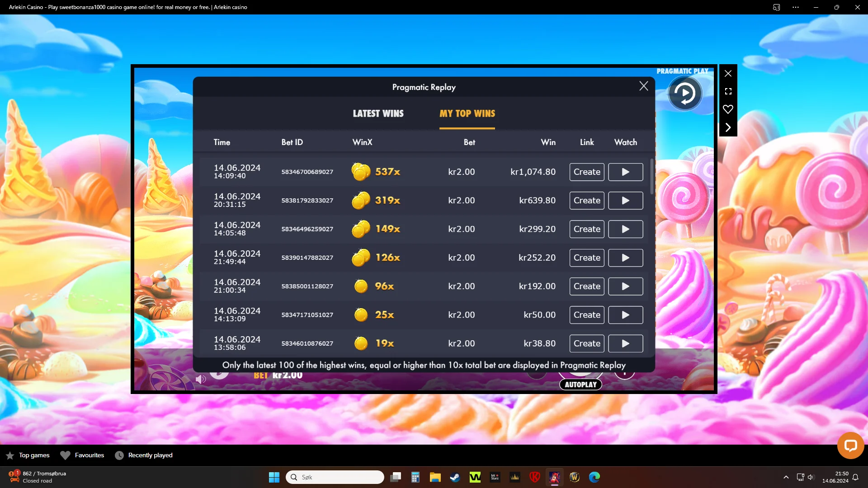Close the Pragmatic Replay dialog
Viewport: 868px width, 488px height.
pos(644,86)
